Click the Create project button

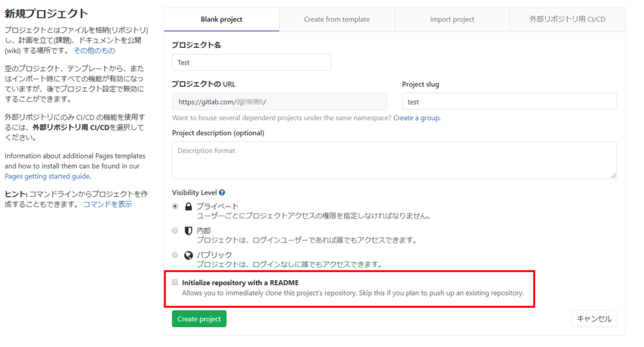tap(199, 318)
